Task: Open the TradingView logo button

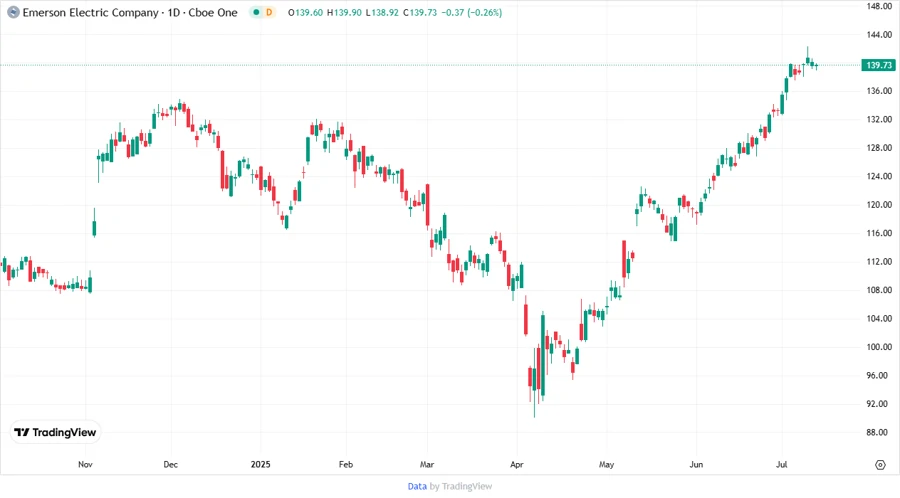Action: (56, 432)
